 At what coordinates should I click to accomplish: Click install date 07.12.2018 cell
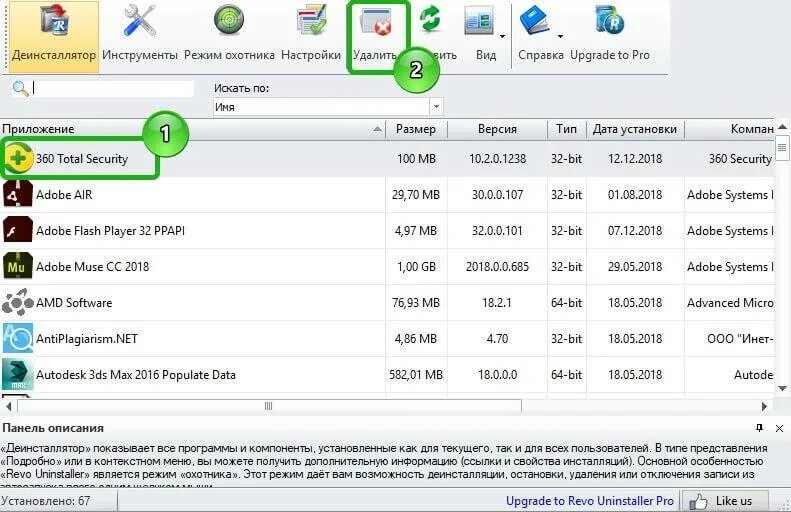(635, 231)
